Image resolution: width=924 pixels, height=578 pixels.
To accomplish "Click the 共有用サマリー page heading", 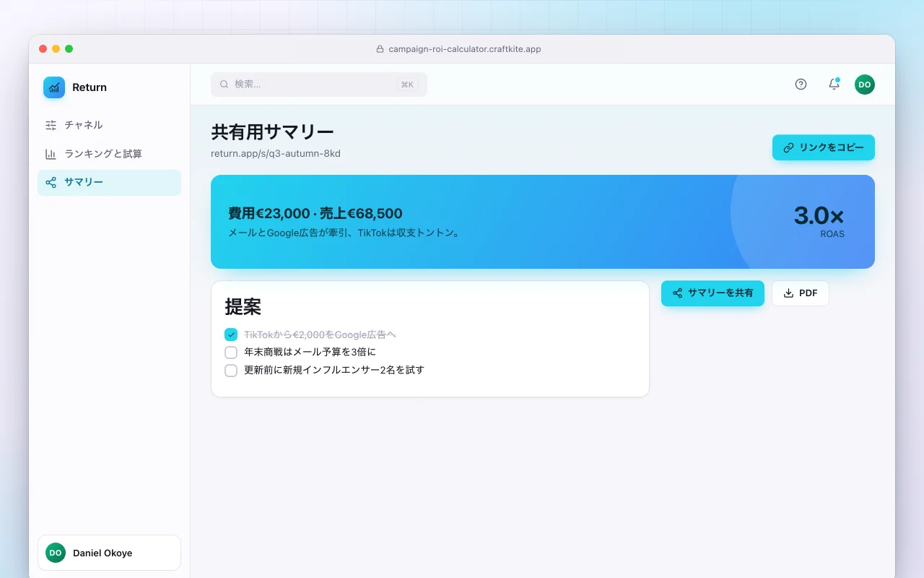I will click(x=273, y=132).
